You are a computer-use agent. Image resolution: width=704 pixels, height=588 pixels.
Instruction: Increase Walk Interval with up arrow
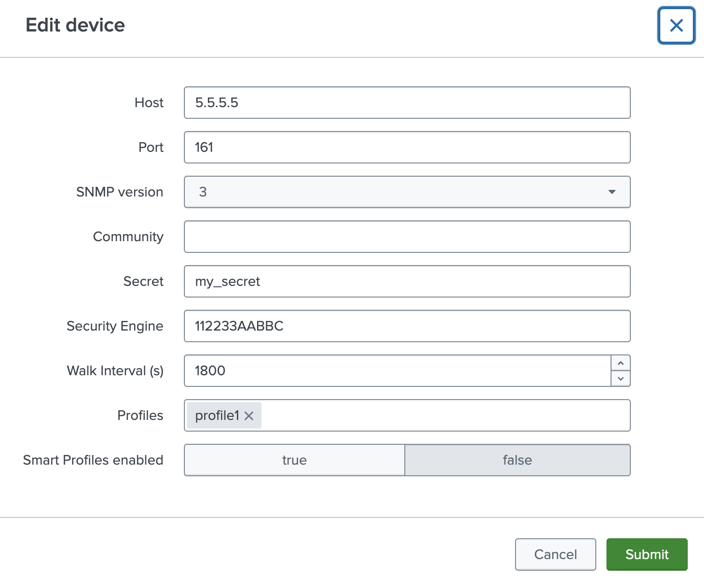click(620, 363)
